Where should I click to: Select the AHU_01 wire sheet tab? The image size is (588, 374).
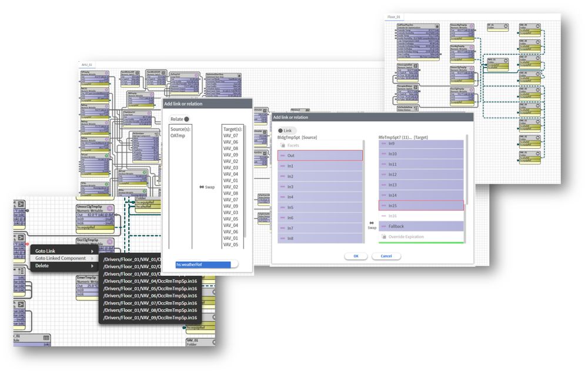coord(87,65)
